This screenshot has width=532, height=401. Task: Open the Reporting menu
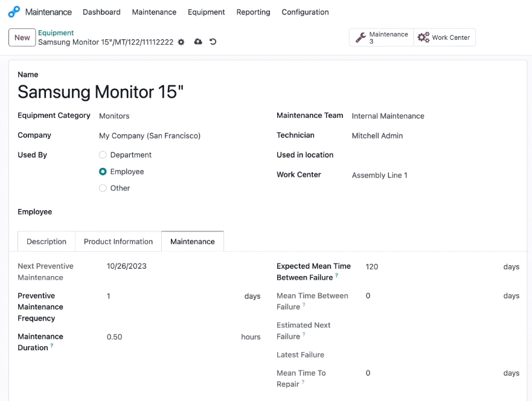pos(253,12)
